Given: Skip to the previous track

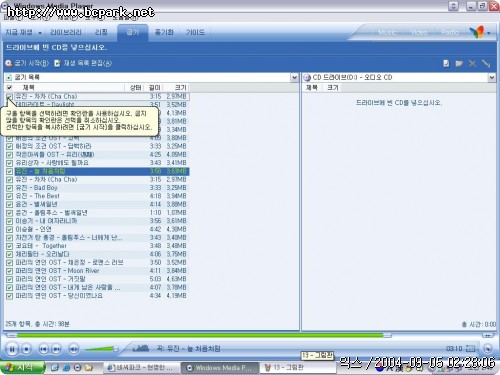Looking at the screenshot, I should (43, 349).
